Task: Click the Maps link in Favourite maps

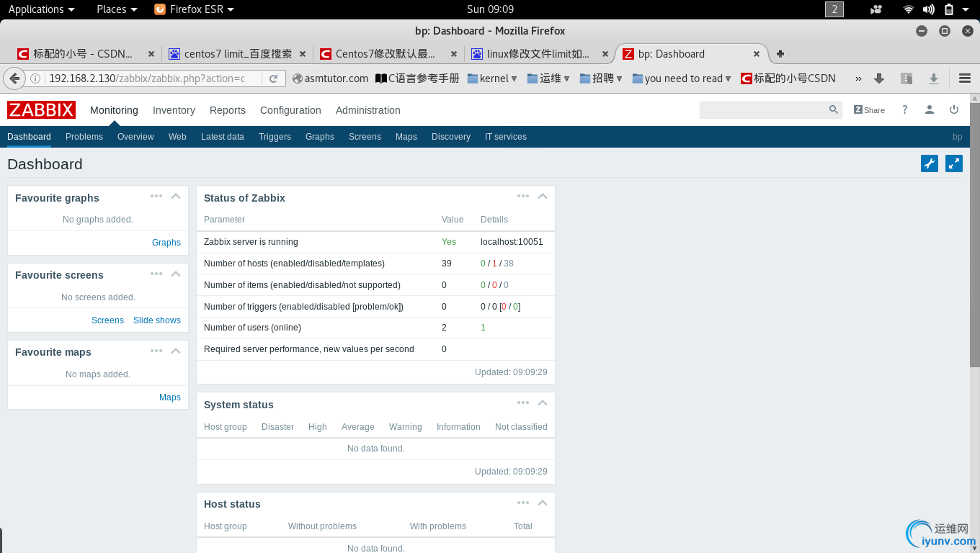Action: point(170,397)
